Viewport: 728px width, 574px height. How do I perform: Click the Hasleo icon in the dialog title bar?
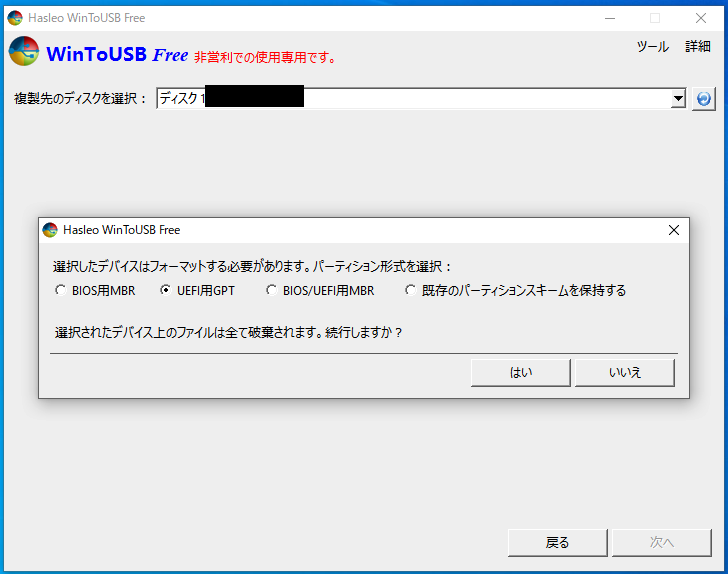tap(50, 230)
